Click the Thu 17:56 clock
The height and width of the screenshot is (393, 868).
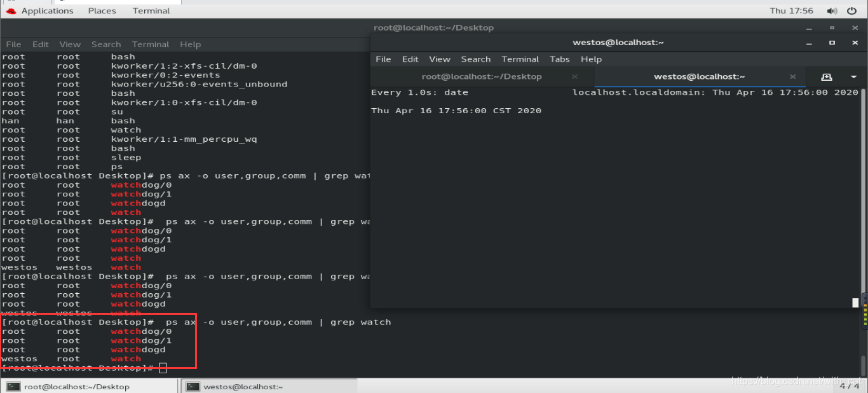(x=791, y=11)
